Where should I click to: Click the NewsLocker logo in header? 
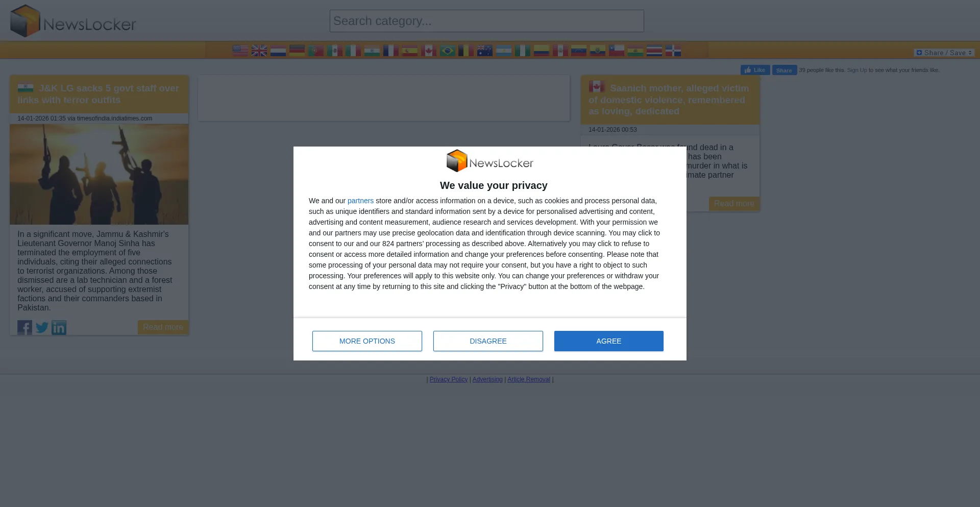[73, 21]
